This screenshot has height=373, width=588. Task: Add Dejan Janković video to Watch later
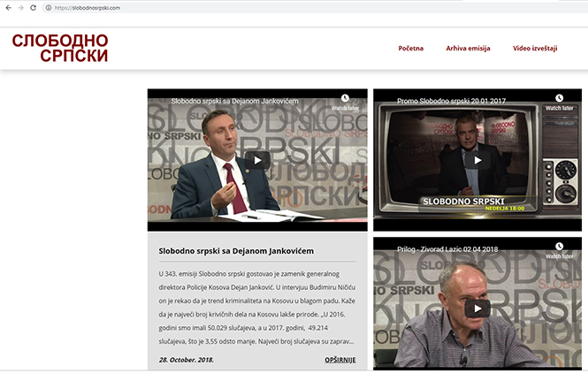click(345, 102)
